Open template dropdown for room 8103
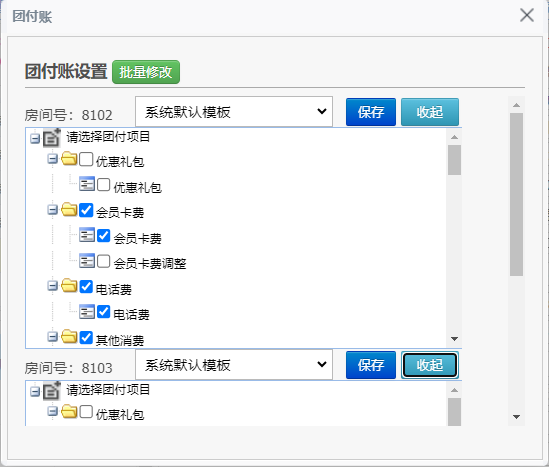The image size is (549, 467). point(234,365)
